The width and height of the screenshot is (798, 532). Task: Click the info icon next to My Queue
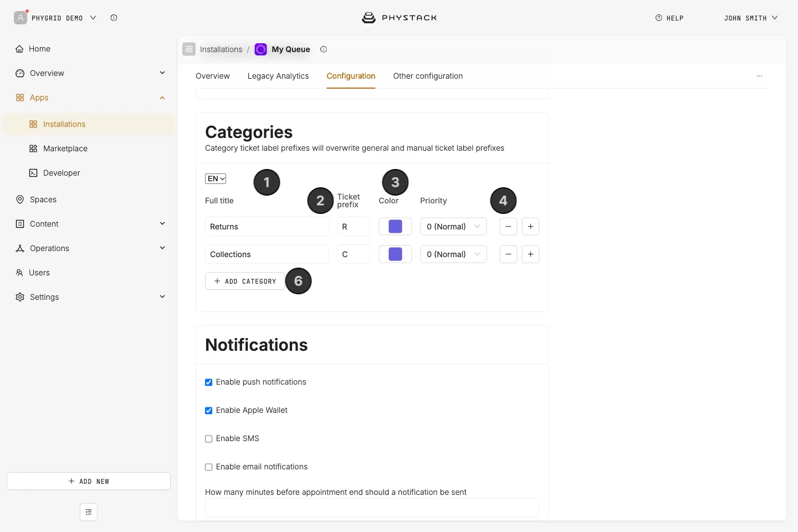pyautogui.click(x=324, y=49)
